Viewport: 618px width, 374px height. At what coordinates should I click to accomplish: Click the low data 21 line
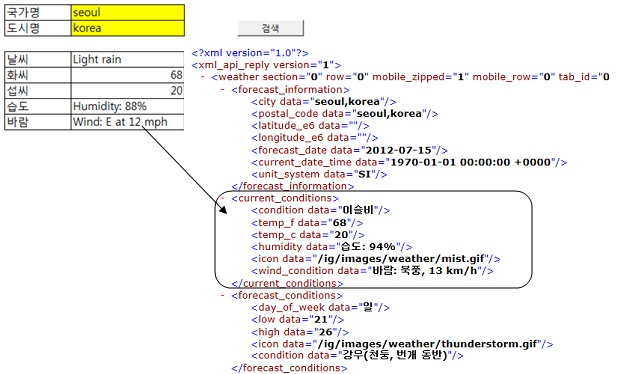coord(298,320)
